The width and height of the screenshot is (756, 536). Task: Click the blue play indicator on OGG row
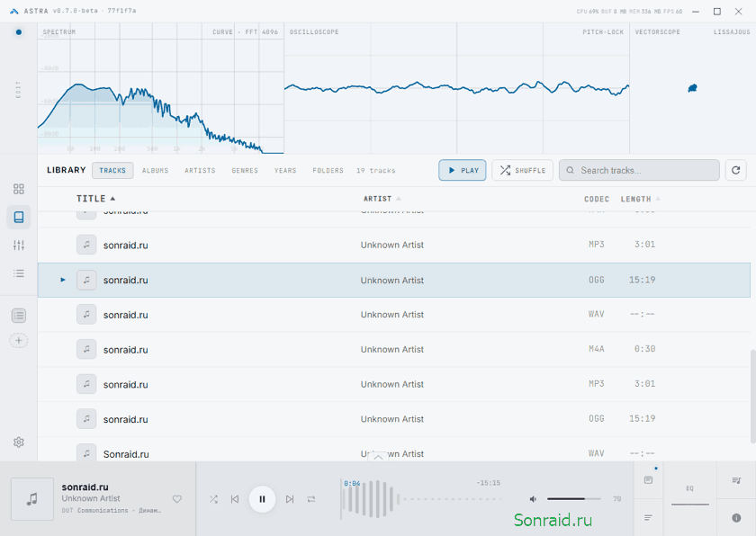pos(63,280)
